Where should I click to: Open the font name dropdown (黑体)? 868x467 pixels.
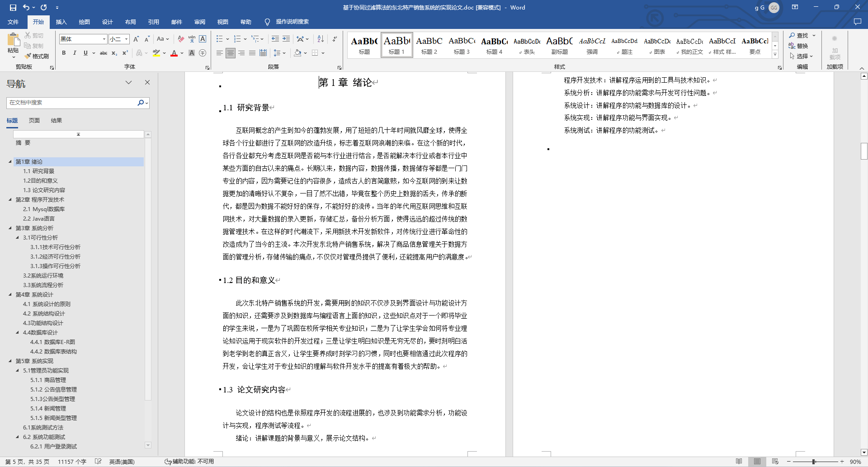(x=104, y=39)
